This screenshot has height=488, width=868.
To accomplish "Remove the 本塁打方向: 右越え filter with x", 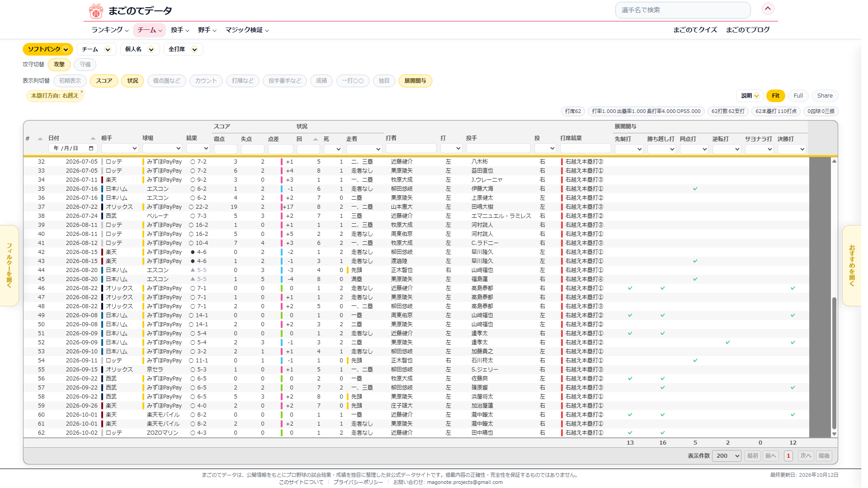I will click(82, 92).
